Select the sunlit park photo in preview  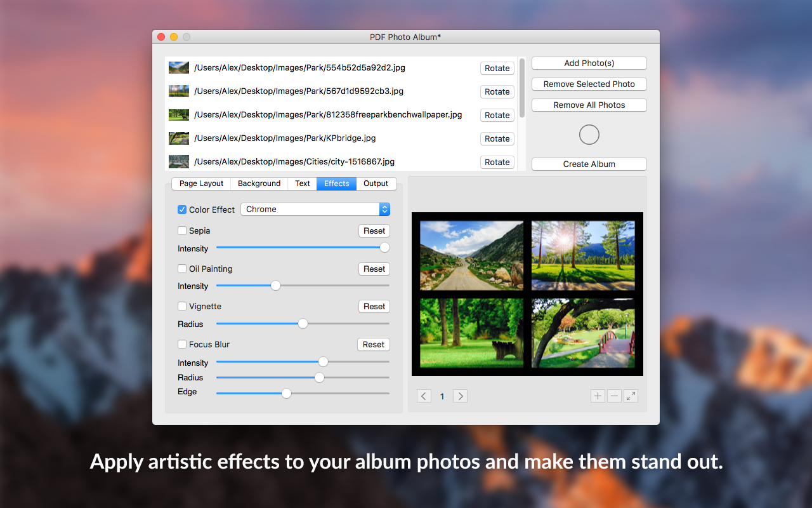point(583,255)
